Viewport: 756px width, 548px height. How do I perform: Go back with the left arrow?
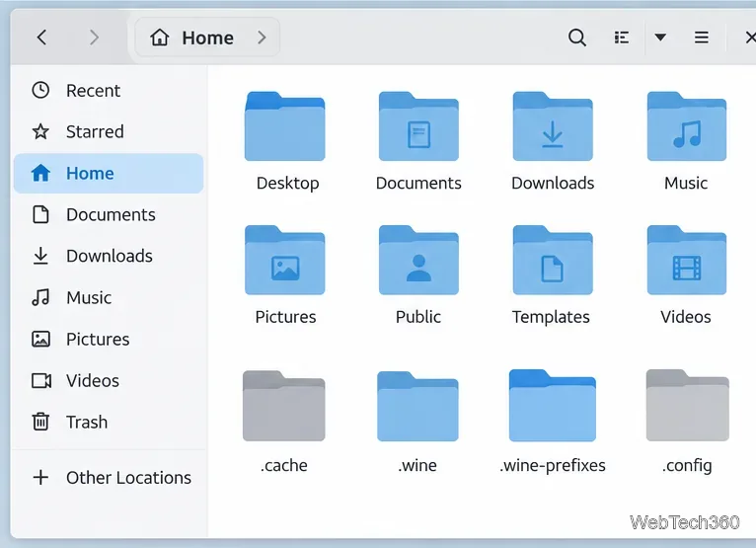[x=42, y=38]
